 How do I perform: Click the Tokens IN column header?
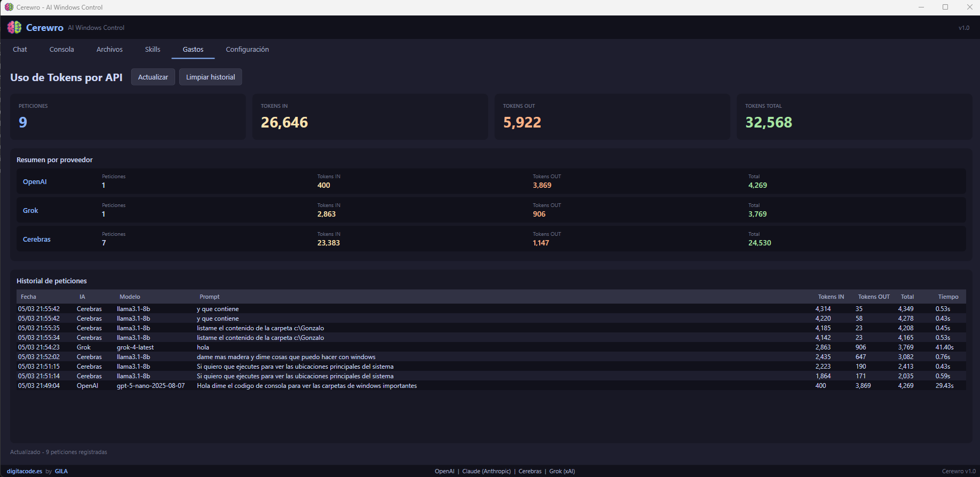tap(831, 297)
